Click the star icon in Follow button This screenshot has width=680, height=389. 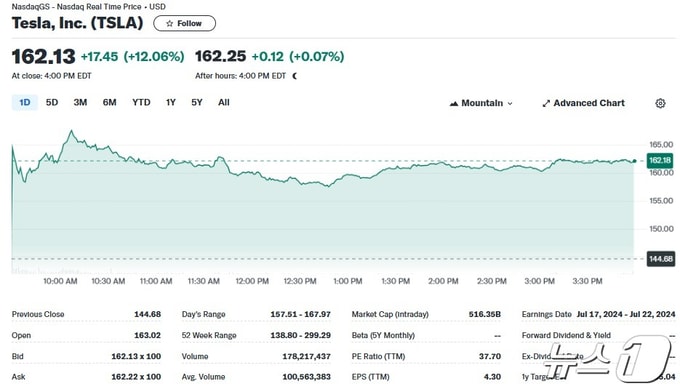(x=170, y=23)
